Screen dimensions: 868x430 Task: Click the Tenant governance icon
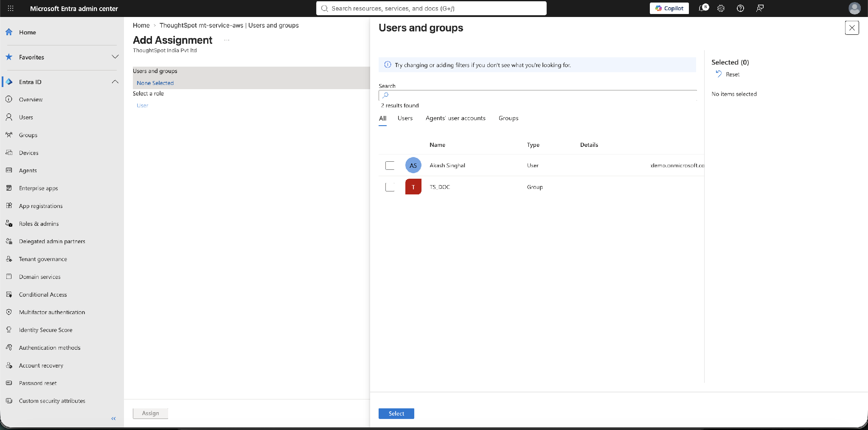pyautogui.click(x=9, y=259)
